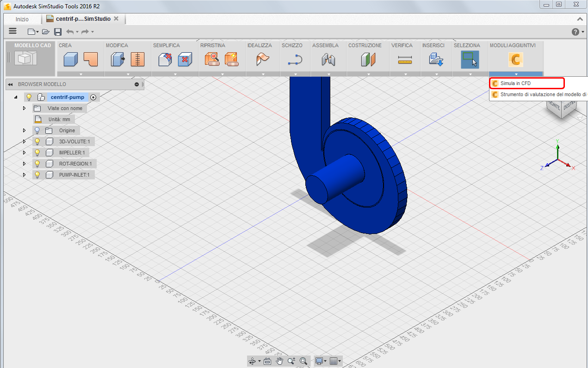The width and height of the screenshot is (588, 368).
Task: Collapse the BROWSER MODELLO panel arrows
Action: (x=10, y=85)
